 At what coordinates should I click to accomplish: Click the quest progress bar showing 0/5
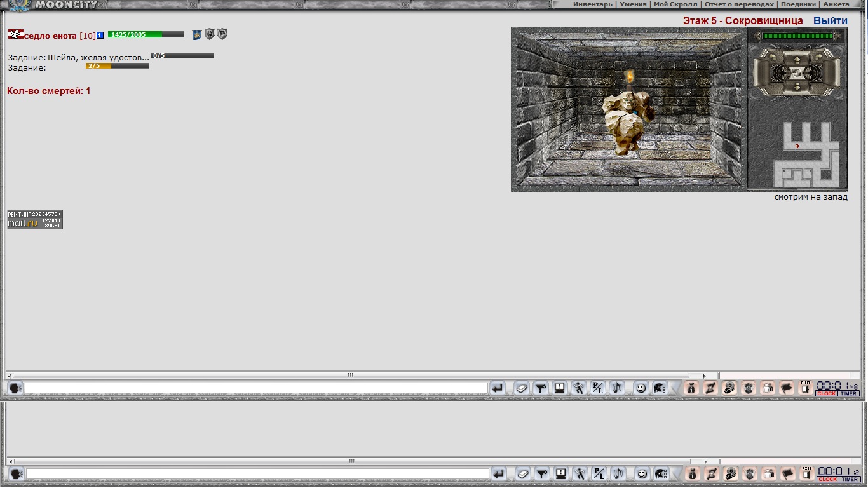(182, 55)
